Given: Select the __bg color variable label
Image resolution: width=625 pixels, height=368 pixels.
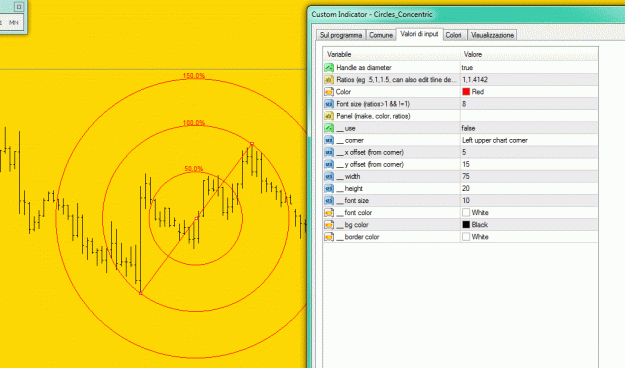Looking at the screenshot, I should [x=352, y=225].
